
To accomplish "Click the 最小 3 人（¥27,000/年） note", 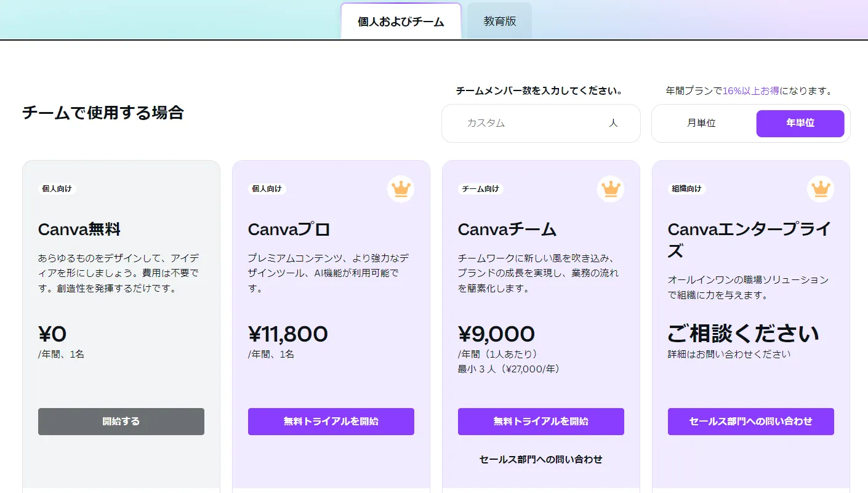I will 508,369.
